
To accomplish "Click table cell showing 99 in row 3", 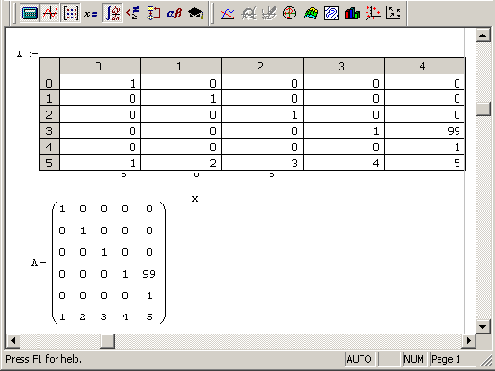I will click(x=425, y=131).
